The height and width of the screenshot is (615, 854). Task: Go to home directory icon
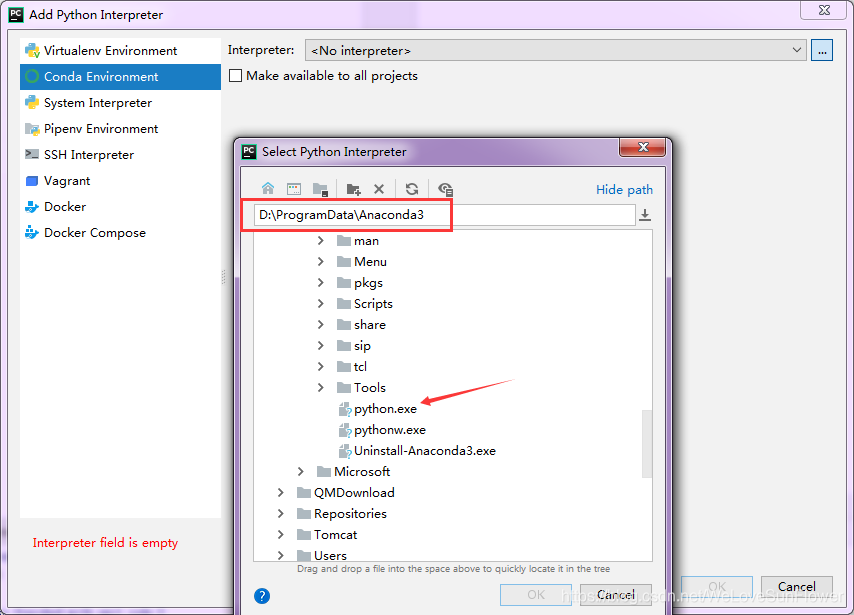pyautogui.click(x=268, y=188)
